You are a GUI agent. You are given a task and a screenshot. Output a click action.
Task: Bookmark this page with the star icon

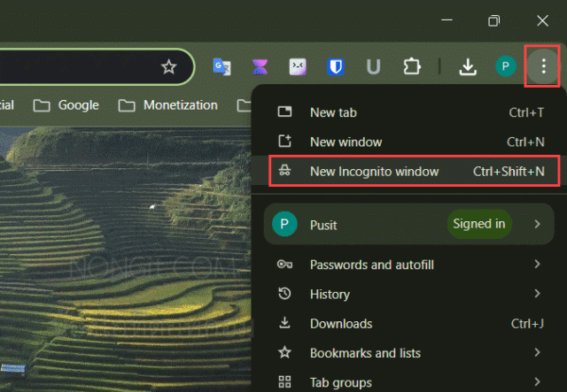tap(168, 67)
